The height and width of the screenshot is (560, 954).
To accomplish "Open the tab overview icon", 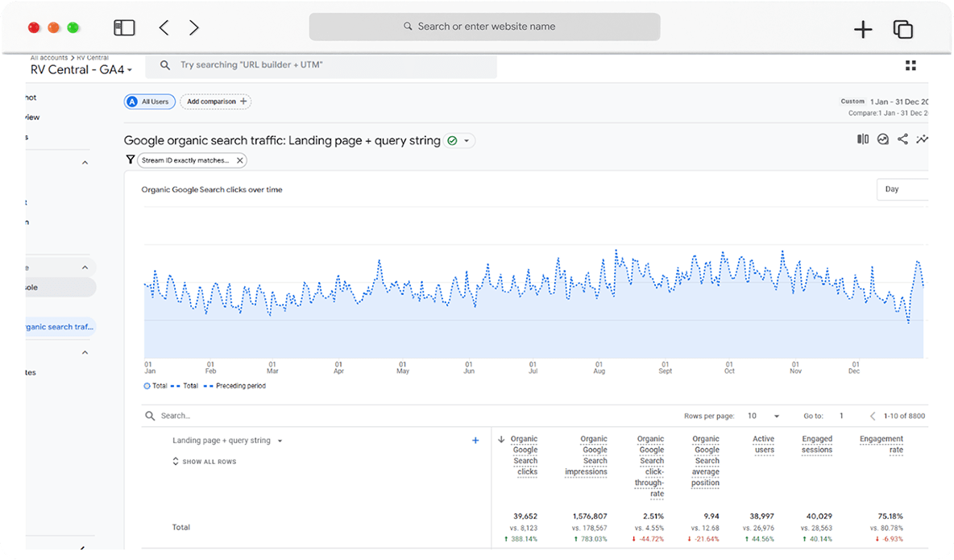I will 903,29.
